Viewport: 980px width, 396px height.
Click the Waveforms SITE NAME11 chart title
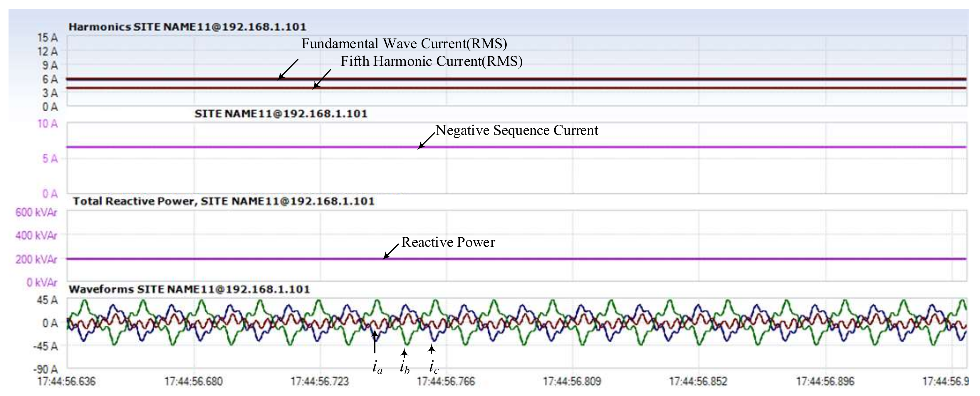click(x=189, y=289)
